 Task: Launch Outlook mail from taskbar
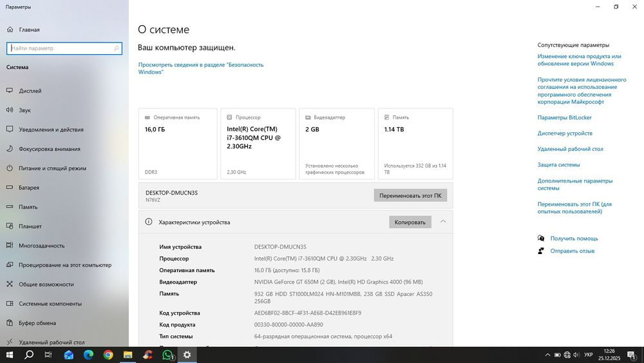[x=69, y=355]
